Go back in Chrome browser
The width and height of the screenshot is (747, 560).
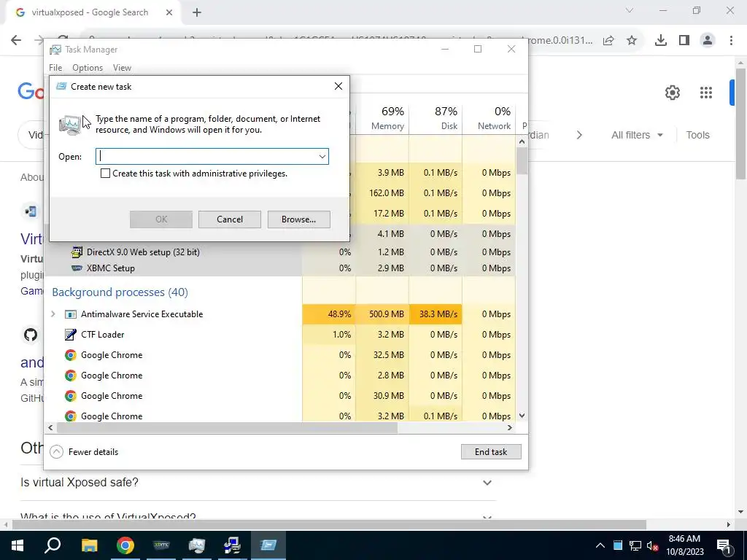tap(16, 40)
